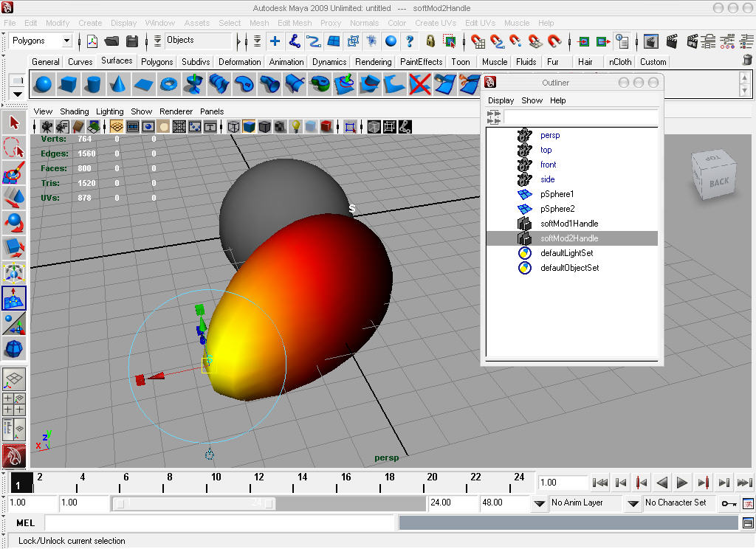Switch to the Deformation shelf tab
The height and width of the screenshot is (549, 756).
click(240, 62)
